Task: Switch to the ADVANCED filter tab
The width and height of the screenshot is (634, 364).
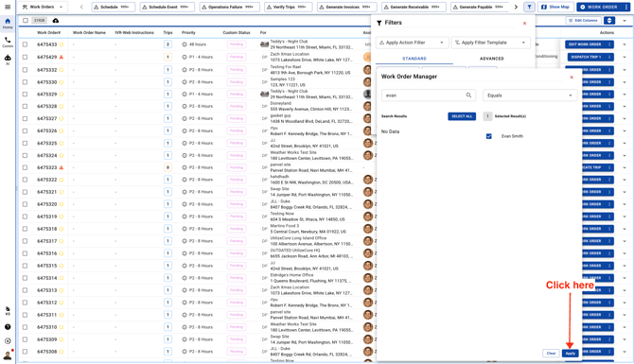Action: point(492,59)
